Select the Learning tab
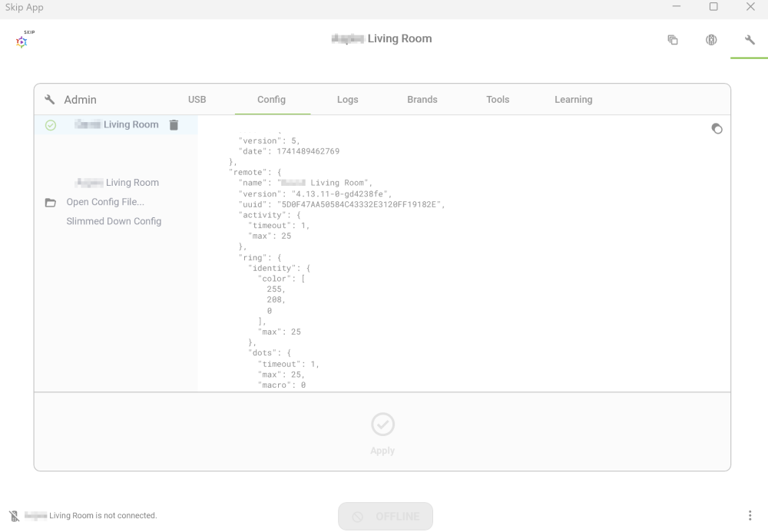The image size is (768, 532). point(574,99)
